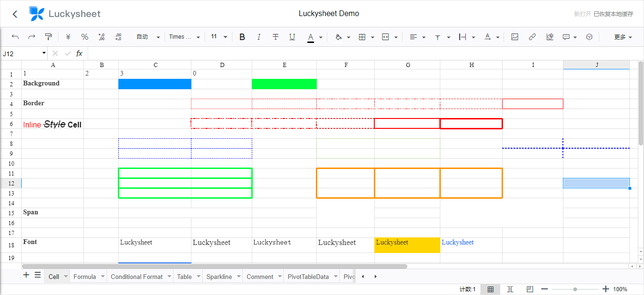Viewport: 644px width, 295px height.
Task: Open the Times font family dropdown
Action: click(184, 37)
